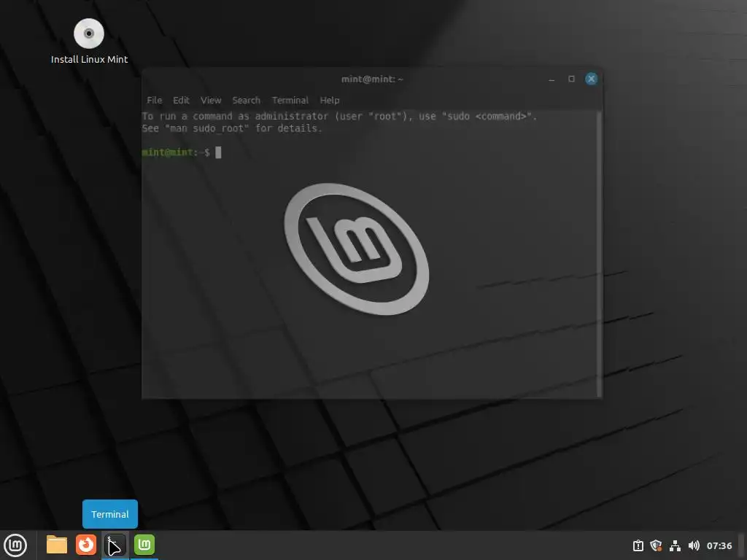Click at the mint@mint:~$ prompt line
747x560 pixels.
(x=182, y=152)
